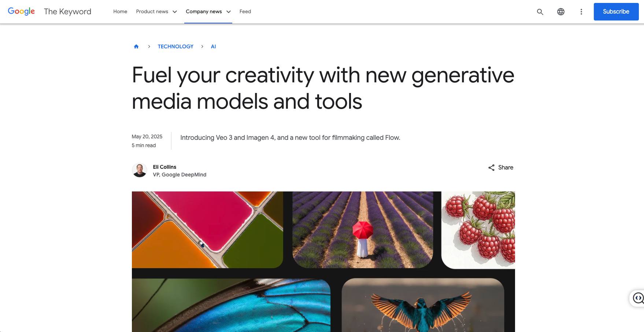This screenshot has width=644, height=332.
Task: Select the raspberries illustration image
Action: (x=478, y=230)
